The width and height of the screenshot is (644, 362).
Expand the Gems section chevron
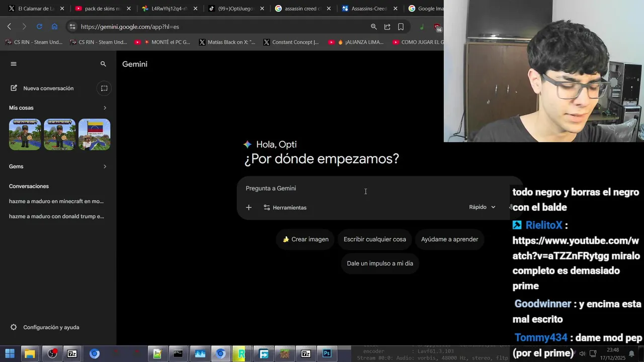(x=105, y=166)
